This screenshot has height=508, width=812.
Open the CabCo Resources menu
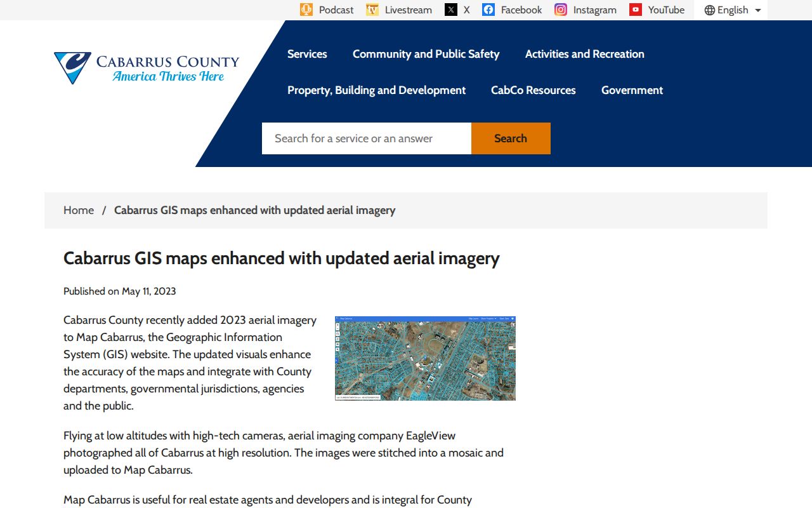534,90
